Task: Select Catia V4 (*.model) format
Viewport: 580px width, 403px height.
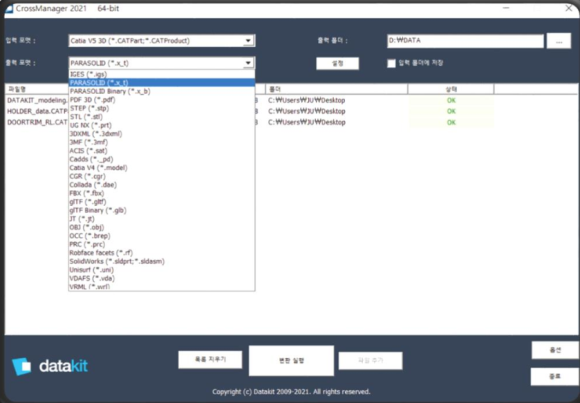Action: [162, 168]
